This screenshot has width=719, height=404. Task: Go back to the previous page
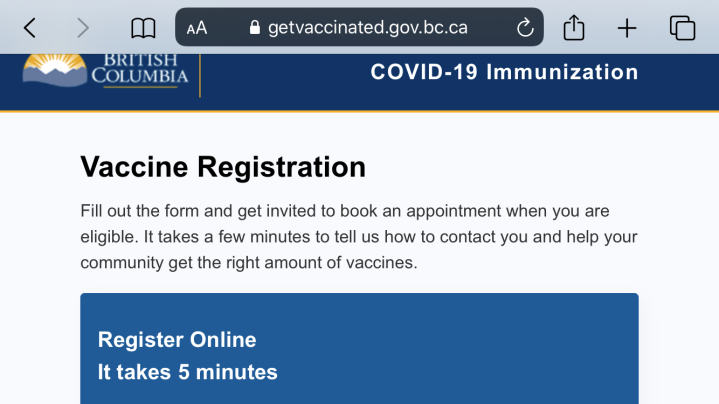coord(29,28)
